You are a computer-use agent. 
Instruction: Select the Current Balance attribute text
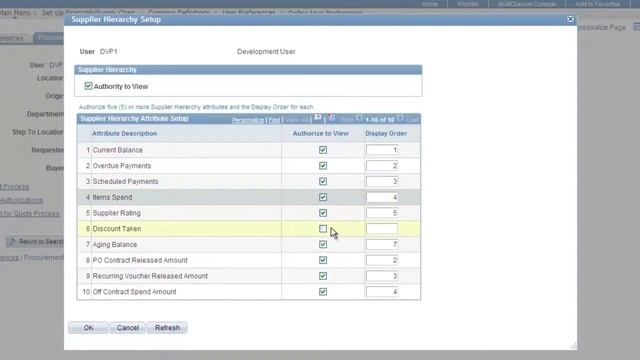[118, 150]
